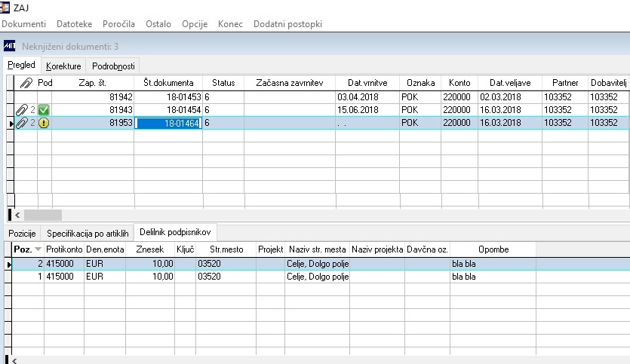Open the Opcije menu
This screenshot has width=630, height=364.
[195, 24]
